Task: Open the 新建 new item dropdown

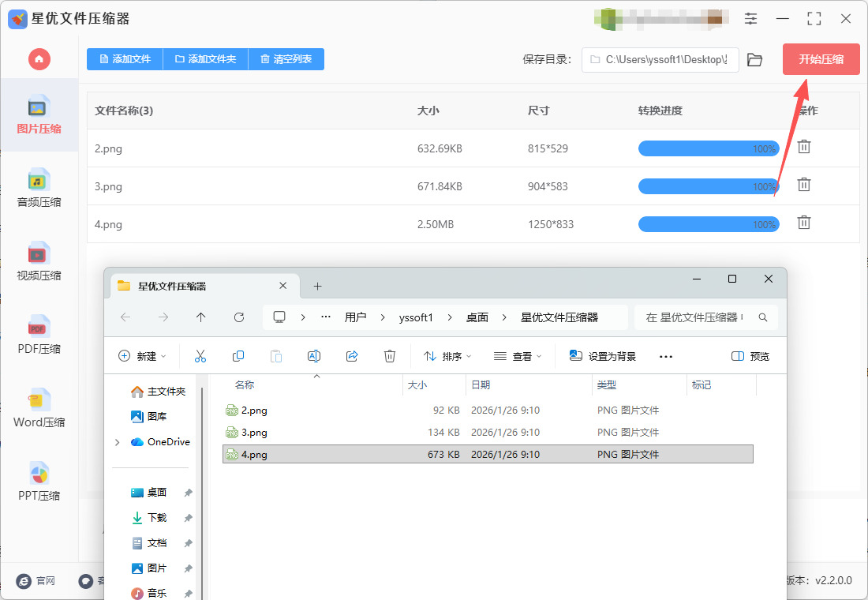Action: (x=142, y=357)
